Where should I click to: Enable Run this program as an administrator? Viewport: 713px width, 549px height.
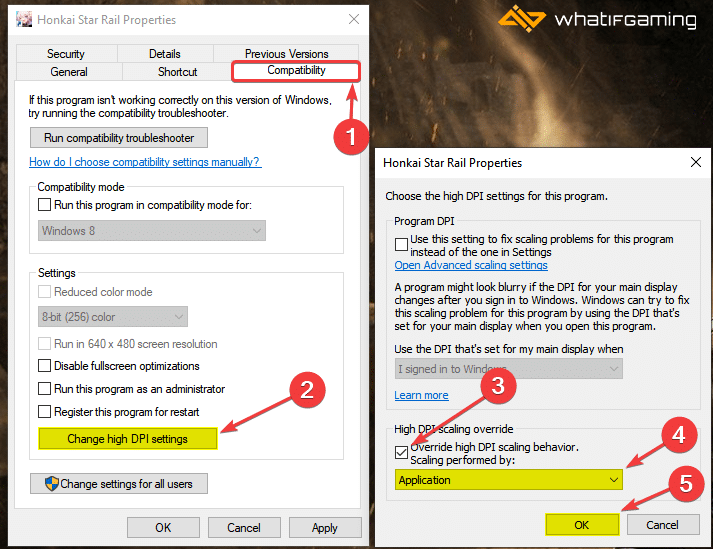click(x=44, y=388)
